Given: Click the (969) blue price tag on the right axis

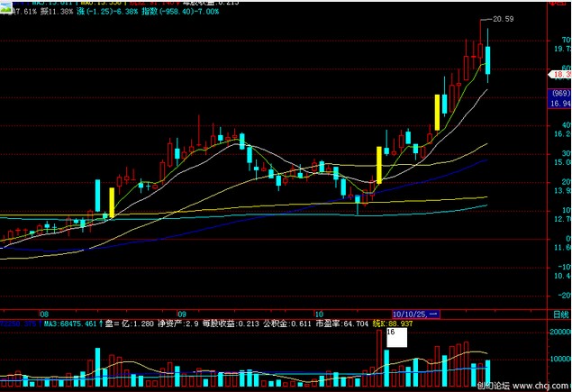Looking at the screenshot, I should [x=560, y=93].
